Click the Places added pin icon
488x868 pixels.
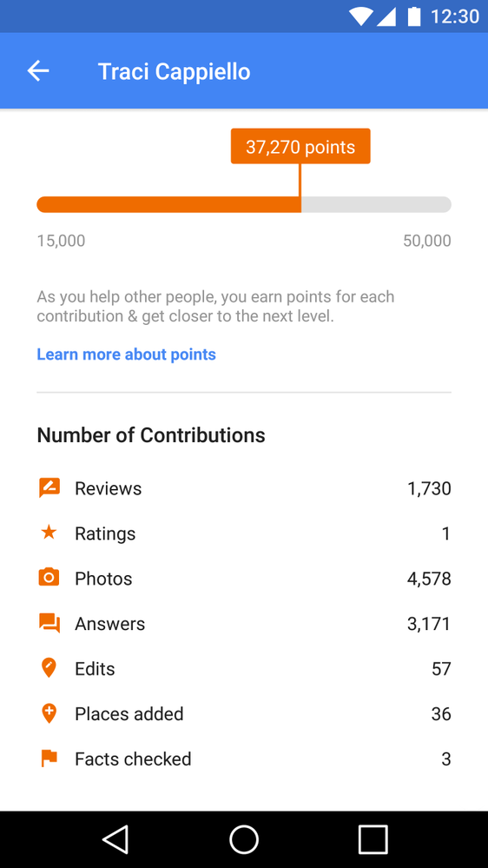[49, 713]
